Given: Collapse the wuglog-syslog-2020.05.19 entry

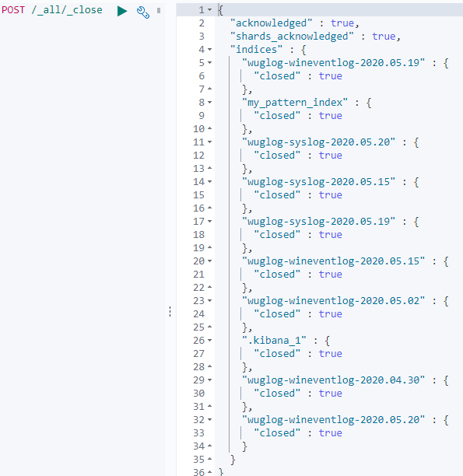Looking at the screenshot, I should [209, 222].
